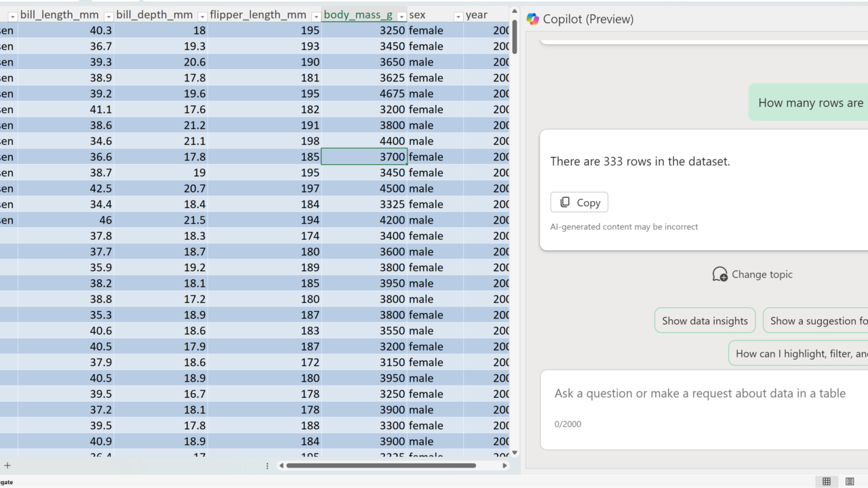Screen dimensions: 868x488
Task: Open the sex column filter dropdown
Action: (458, 16)
